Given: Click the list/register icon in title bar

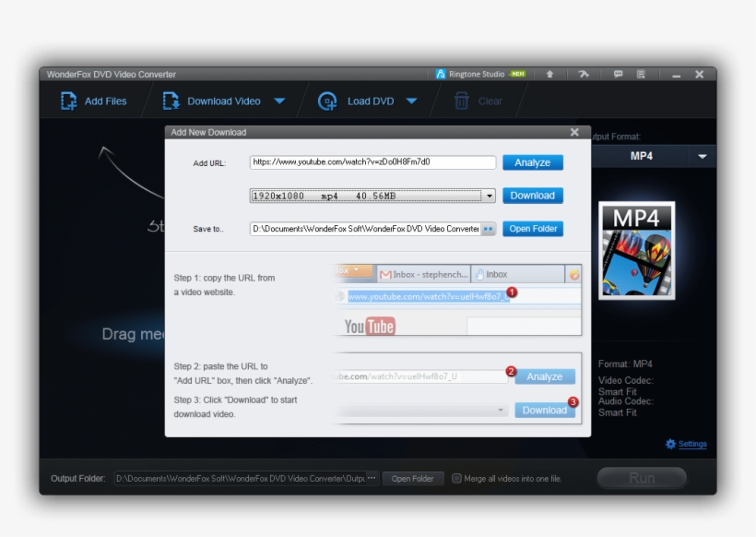Looking at the screenshot, I should (641, 74).
